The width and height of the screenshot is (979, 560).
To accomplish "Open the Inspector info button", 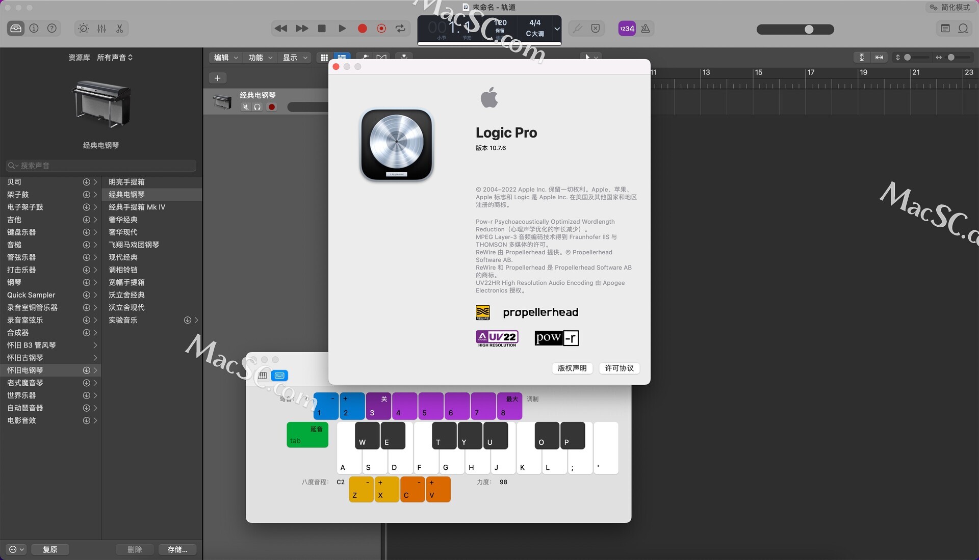I will (34, 29).
